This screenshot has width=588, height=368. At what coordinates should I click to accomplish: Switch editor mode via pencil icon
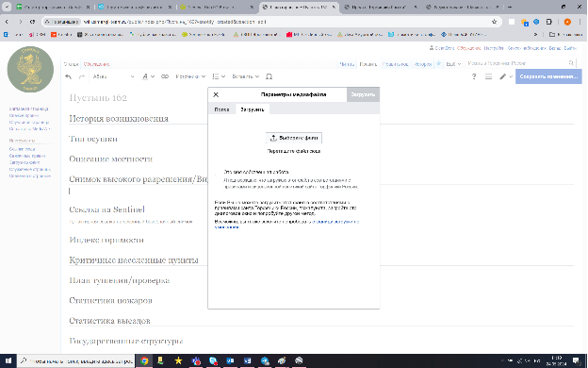(x=506, y=76)
